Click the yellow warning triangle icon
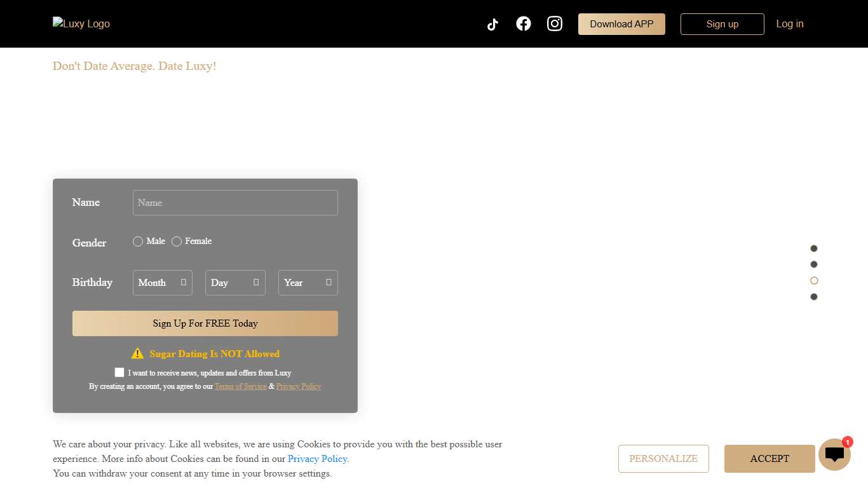 point(137,353)
